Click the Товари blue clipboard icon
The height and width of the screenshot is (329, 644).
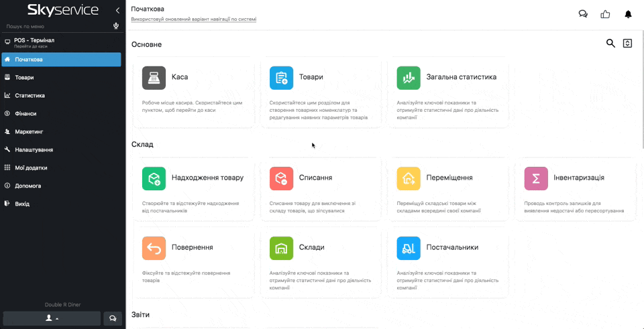pyautogui.click(x=281, y=78)
